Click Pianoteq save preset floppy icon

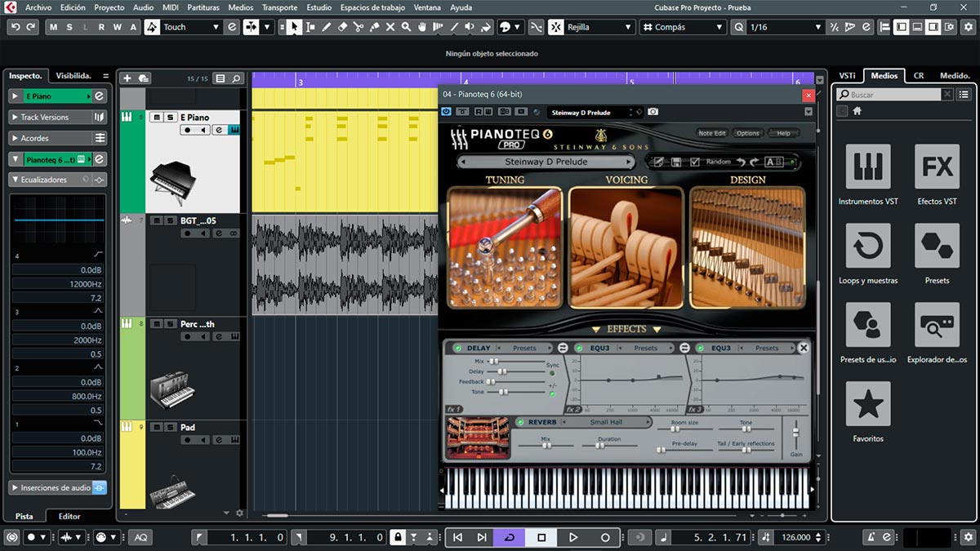pyautogui.click(x=676, y=162)
